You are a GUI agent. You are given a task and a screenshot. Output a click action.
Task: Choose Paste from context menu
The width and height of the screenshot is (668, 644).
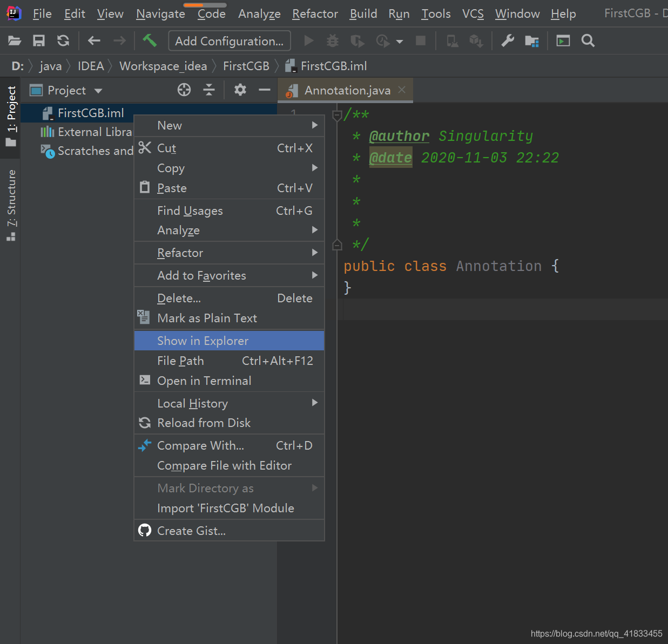point(229,188)
